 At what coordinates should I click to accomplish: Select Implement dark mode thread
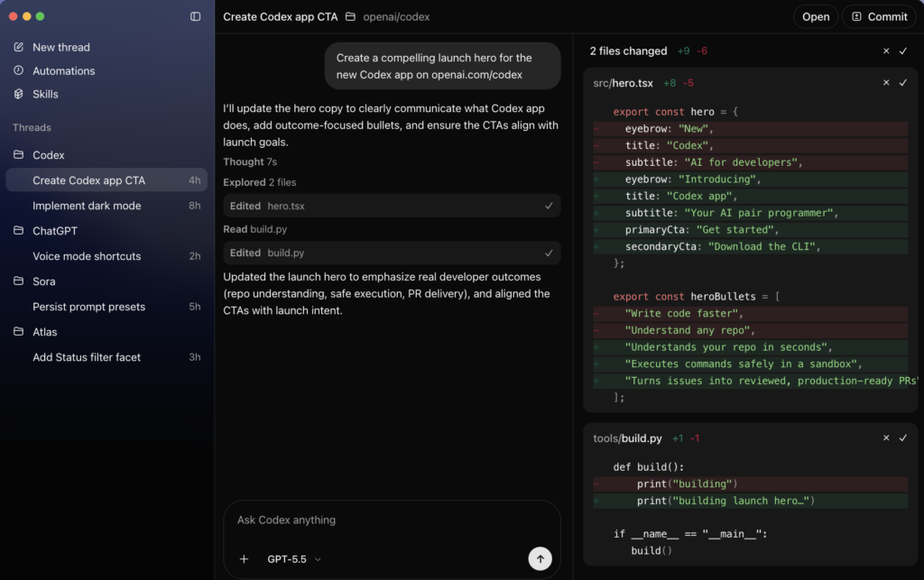point(106,206)
